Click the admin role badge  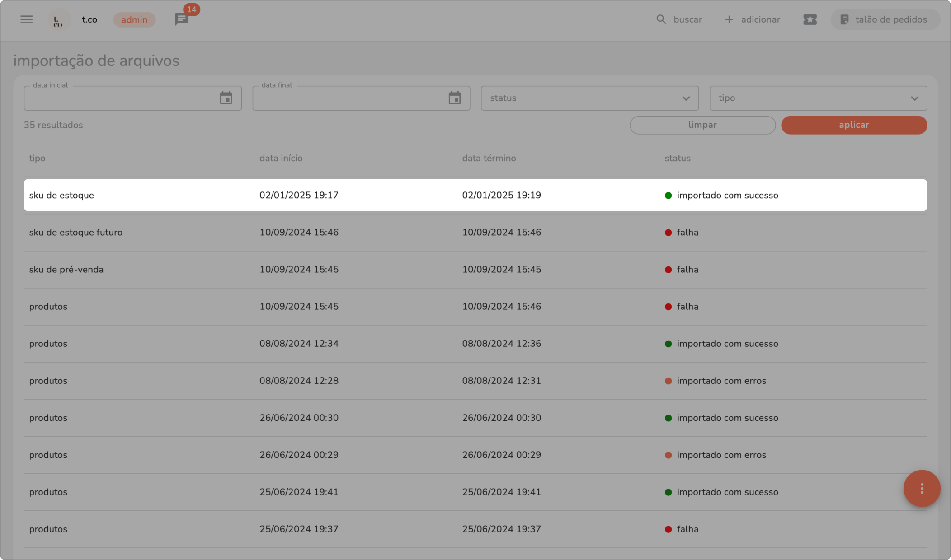click(x=134, y=19)
